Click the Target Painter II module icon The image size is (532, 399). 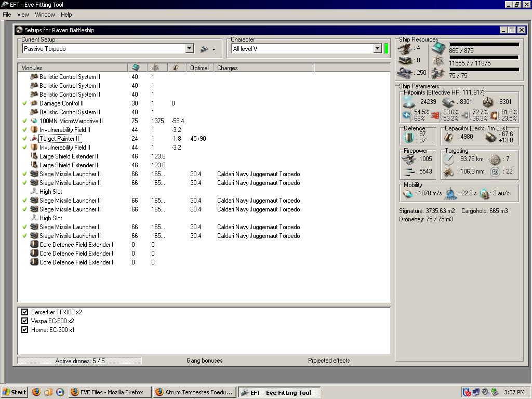34,139
